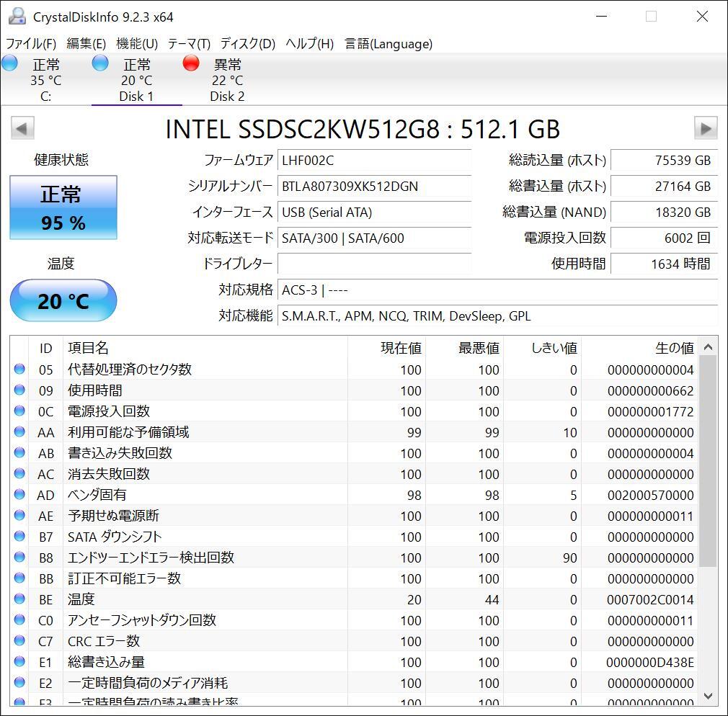Click the red status icon for Disk 2
The image size is (728, 716).
pyautogui.click(x=191, y=63)
